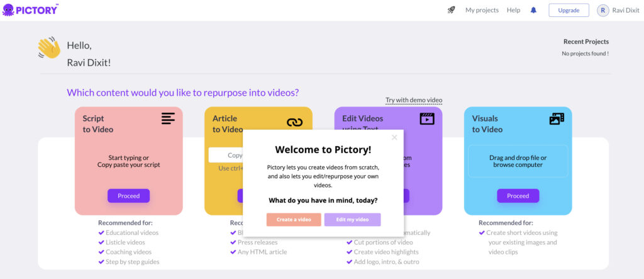Click the script text area prompt
This screenshot has width=644, height=279.
[x=128, y=161]
